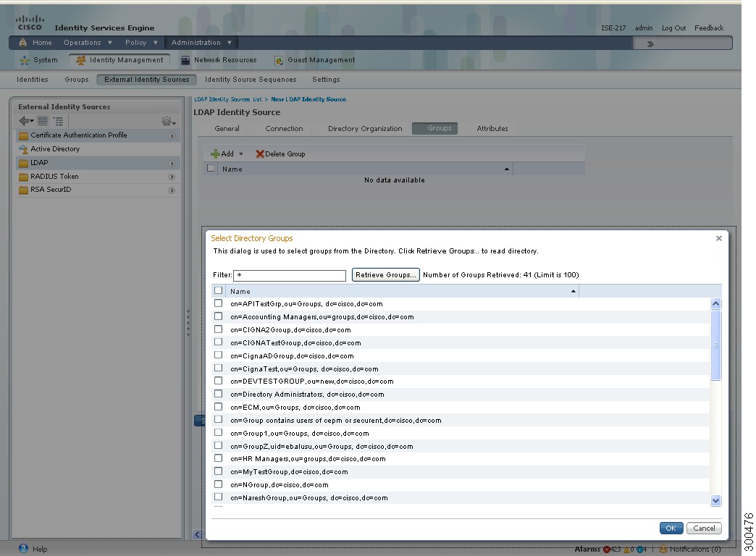Click the Filter input field

(x=290, y=275)
